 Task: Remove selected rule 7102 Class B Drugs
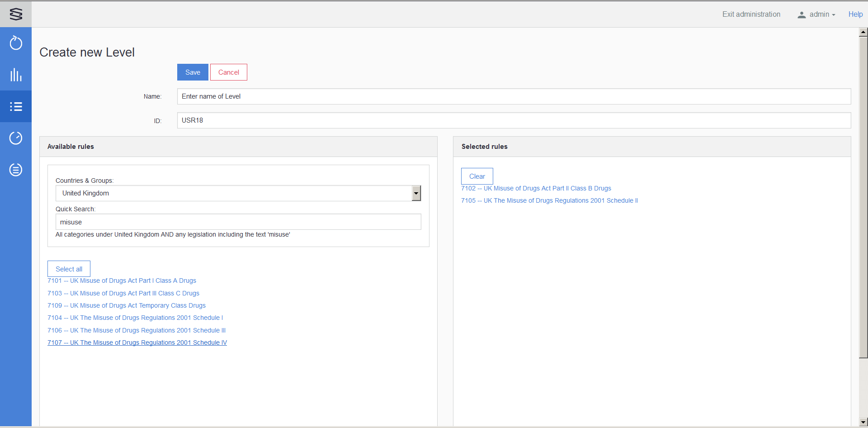point(536,188)
